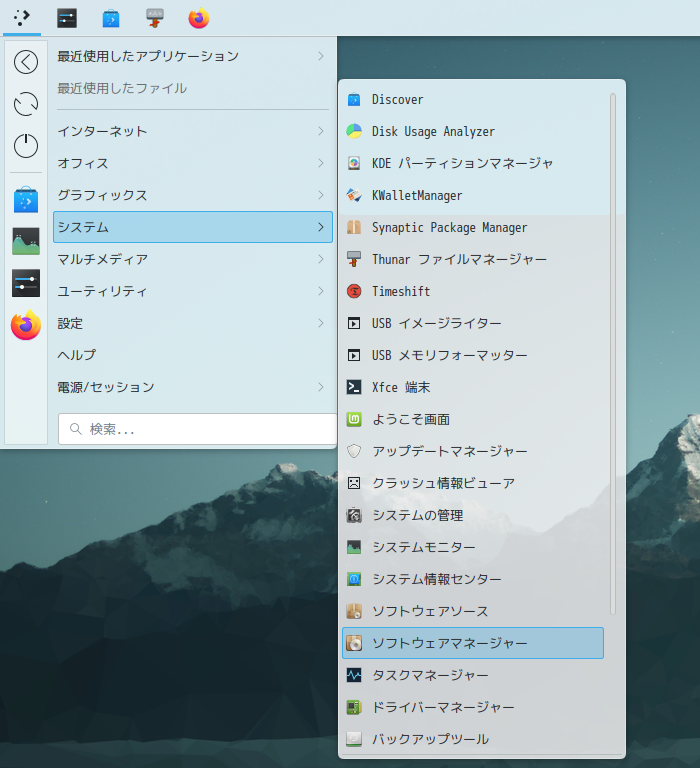Click the システム情報センター info icon
Image resolution: width=700 pixels, height=768 pixels.
click(x=354, y=579)
